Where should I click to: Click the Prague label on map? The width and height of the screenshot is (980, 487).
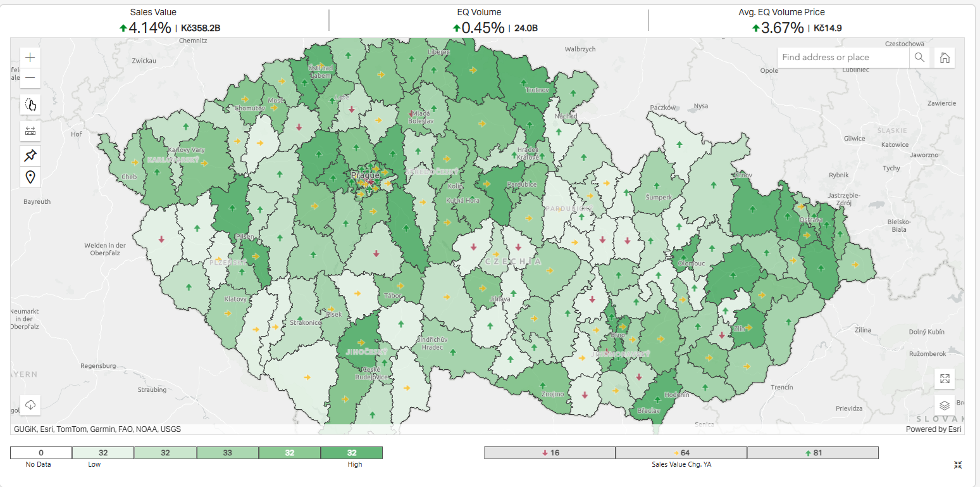click(365, 175)
